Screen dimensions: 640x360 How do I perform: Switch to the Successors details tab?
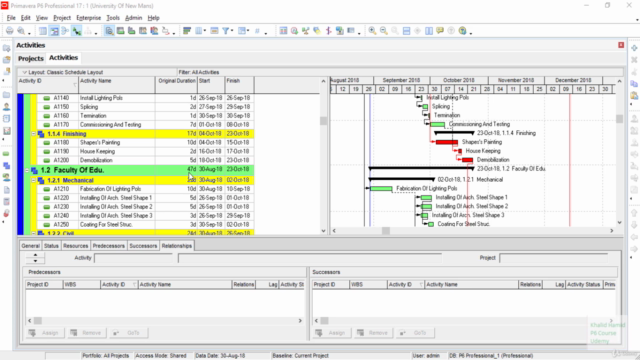tap(143, 246)
